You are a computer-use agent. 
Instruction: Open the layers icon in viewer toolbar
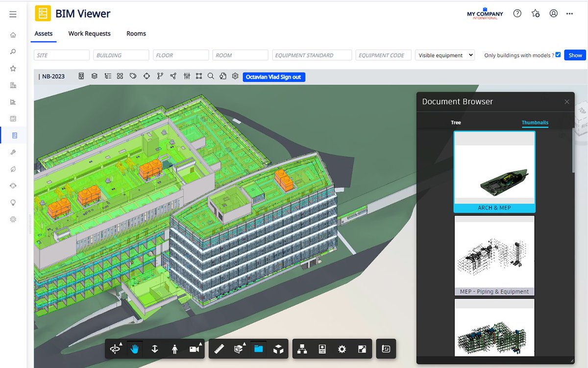pyautogui.click(x=95, y=77)
